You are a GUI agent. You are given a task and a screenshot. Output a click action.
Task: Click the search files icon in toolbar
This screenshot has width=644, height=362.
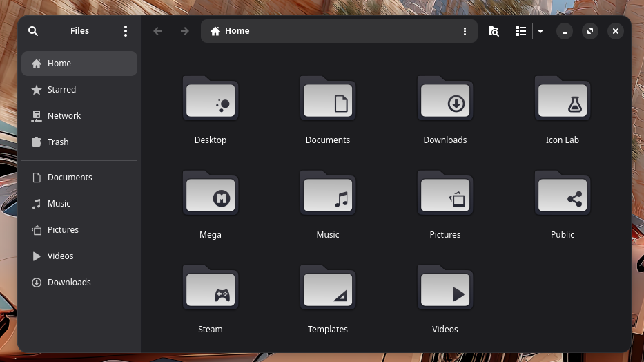coord(494,31)
